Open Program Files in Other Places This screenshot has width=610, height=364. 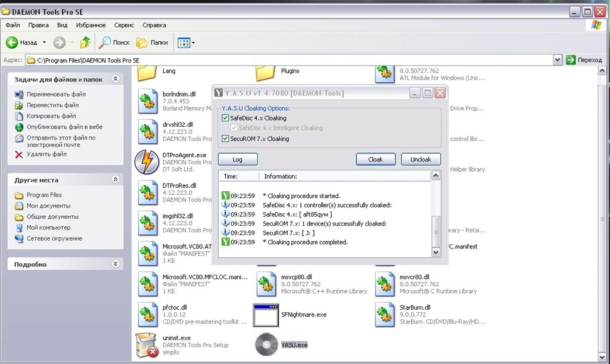(44, 195)
